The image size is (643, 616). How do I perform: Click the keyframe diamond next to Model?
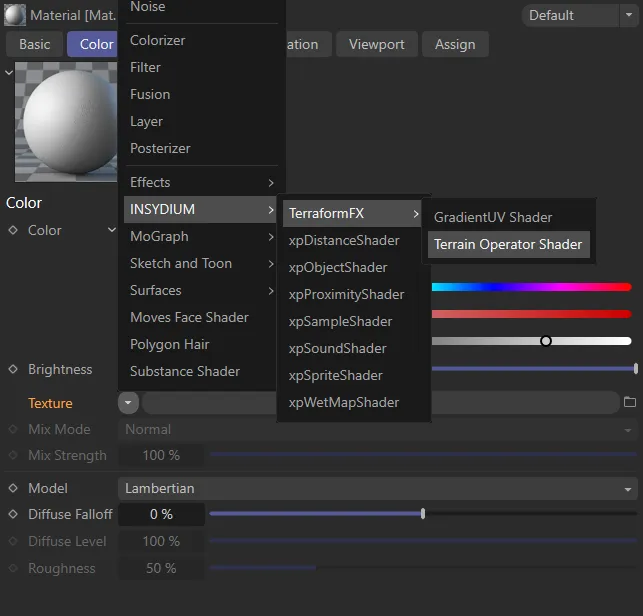tap(13, 488)
